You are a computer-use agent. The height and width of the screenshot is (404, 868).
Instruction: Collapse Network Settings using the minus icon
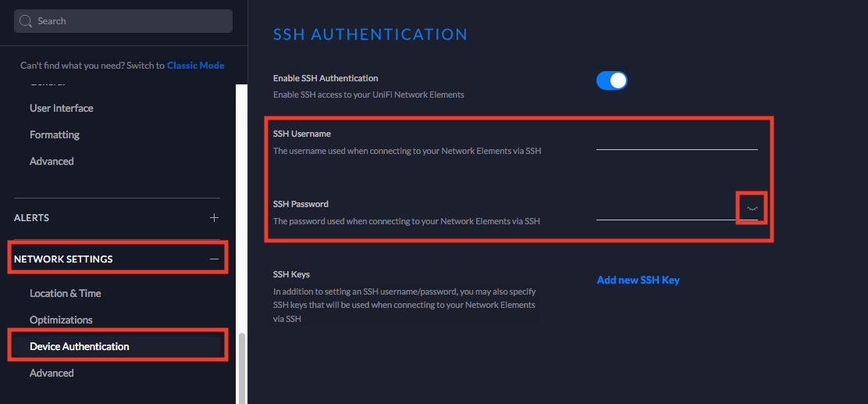214,259
